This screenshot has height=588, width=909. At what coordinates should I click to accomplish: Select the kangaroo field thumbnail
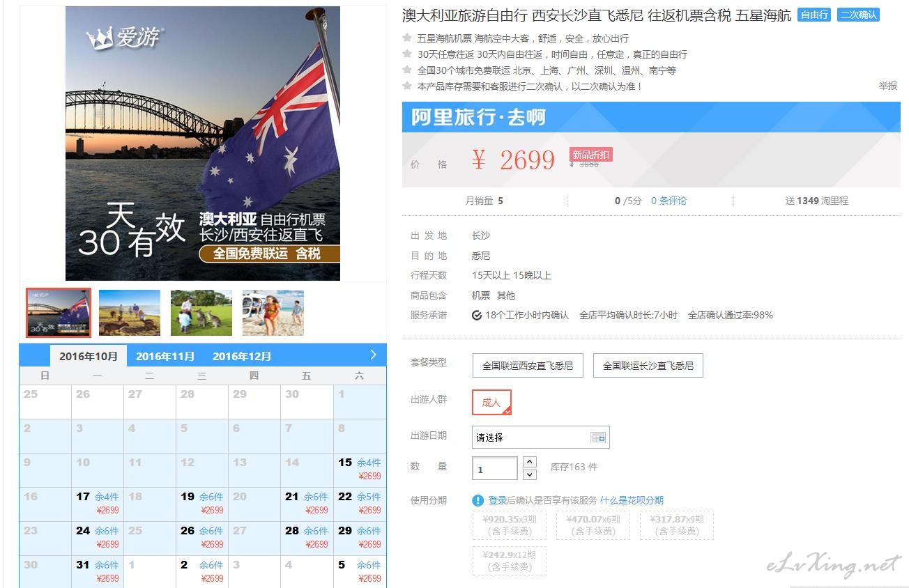[130, 313]
